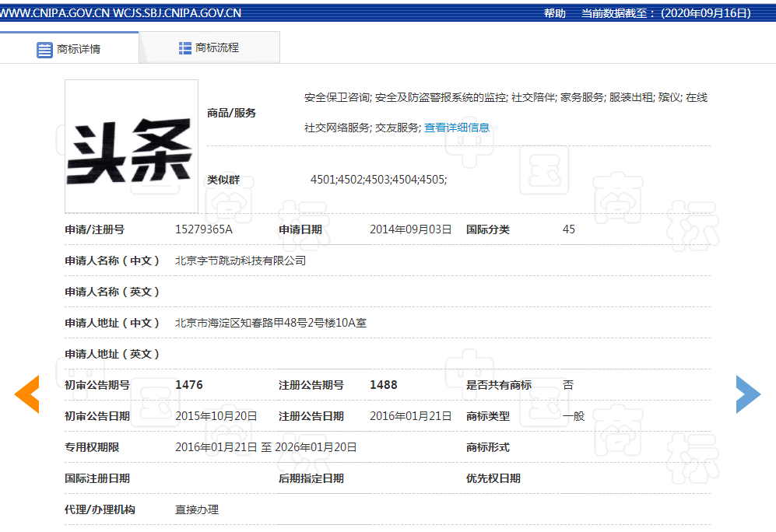Viewport: 776px width, 532px height.
Task: Click the 后期指定日期 label
Action: (x=311, y=478)
